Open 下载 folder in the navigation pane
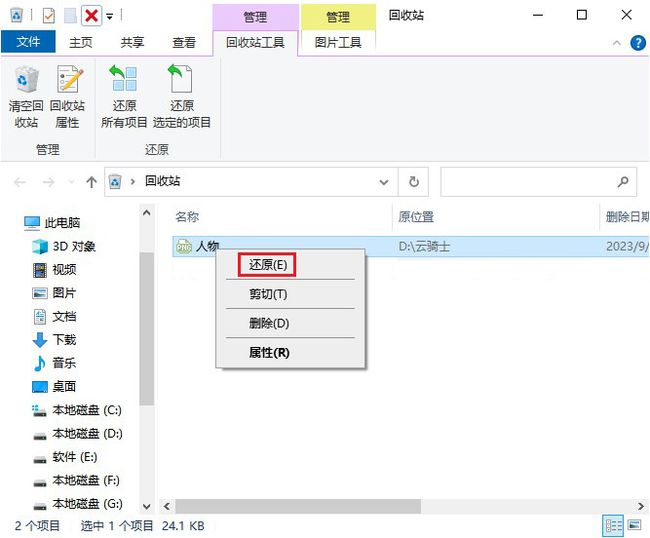 pos(54,340)
